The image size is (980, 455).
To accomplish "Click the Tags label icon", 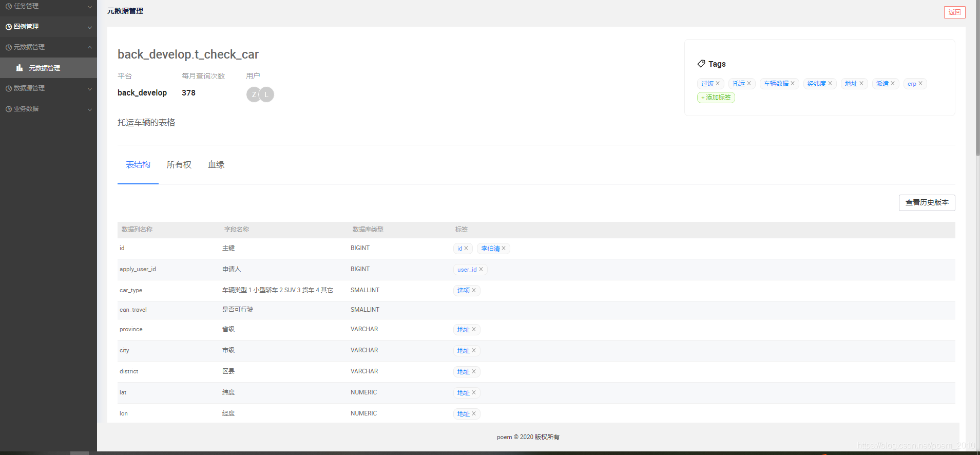I will click(701, 64).
